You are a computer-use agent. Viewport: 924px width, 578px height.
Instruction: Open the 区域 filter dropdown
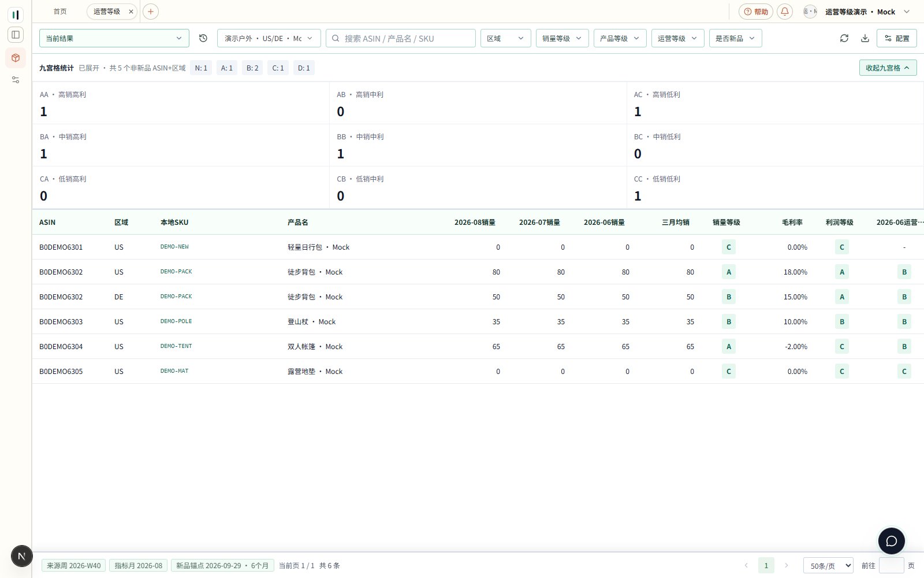click(506, 38)
